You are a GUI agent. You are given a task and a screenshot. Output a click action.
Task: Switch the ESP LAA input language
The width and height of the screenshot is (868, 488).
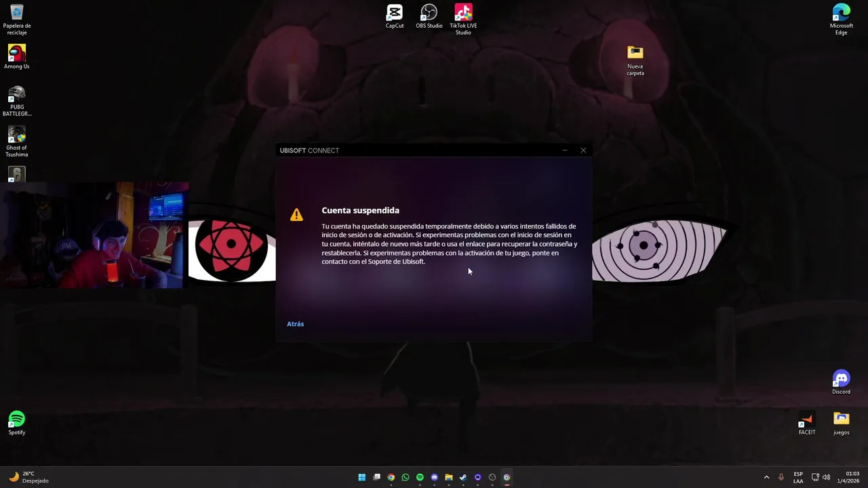tap(798, 477)
